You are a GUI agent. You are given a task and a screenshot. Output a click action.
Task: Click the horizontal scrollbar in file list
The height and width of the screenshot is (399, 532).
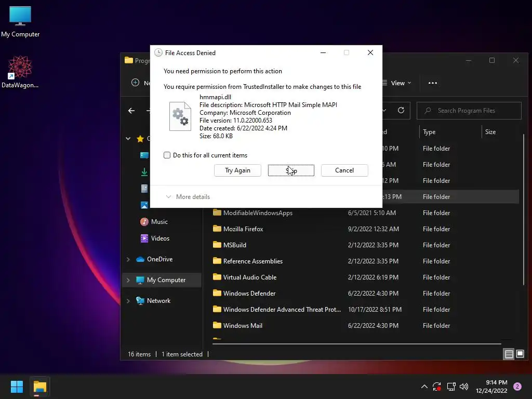pos(356,344)
